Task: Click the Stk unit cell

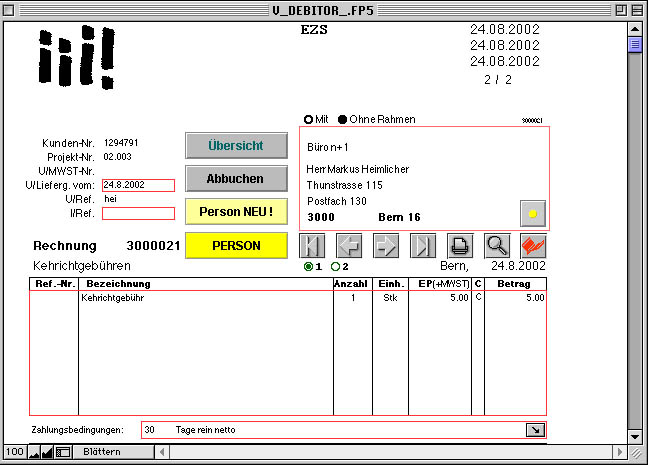Action: (x=390, y=298)
